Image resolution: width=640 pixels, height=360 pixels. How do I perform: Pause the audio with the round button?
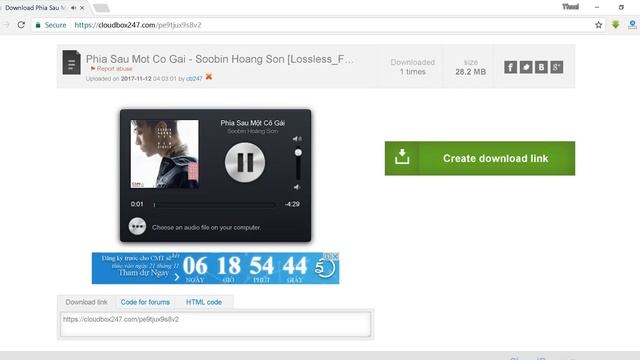pos(245,162)
